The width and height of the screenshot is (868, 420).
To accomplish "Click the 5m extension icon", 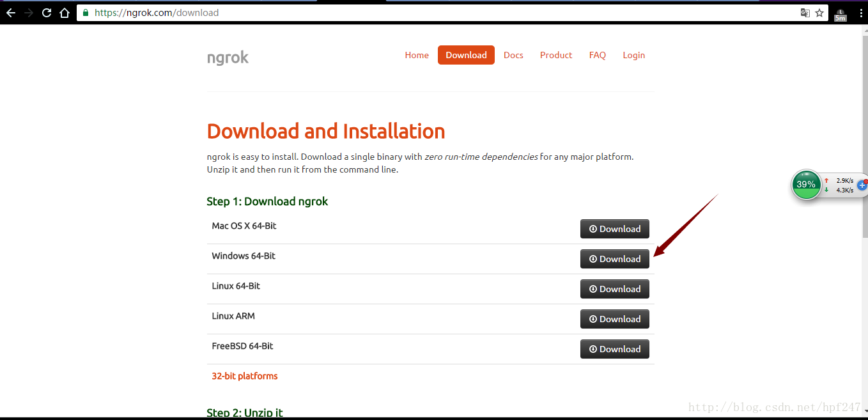I will pos(840,14).
